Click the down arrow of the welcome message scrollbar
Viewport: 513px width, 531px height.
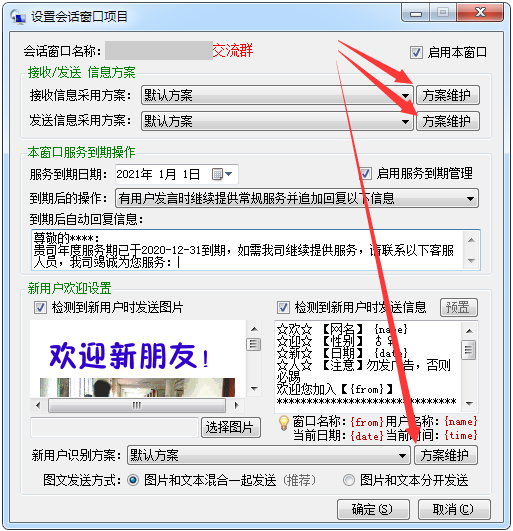(x=469, y=403)
